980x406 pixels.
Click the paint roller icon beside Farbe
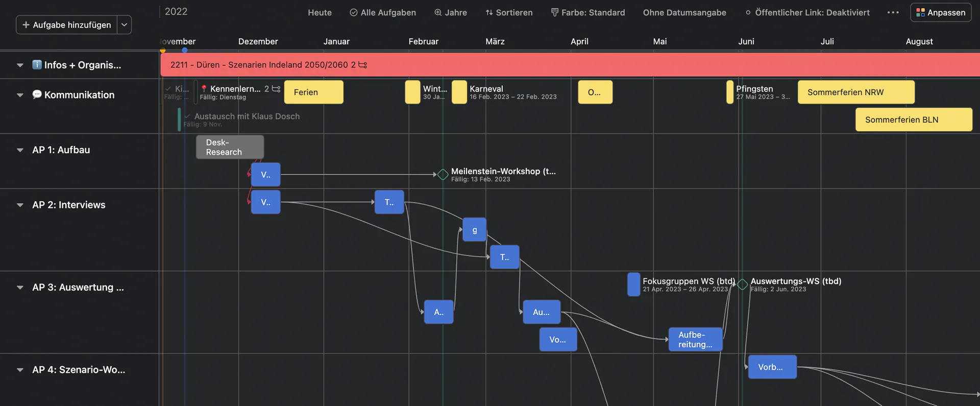tap(555, 12)
